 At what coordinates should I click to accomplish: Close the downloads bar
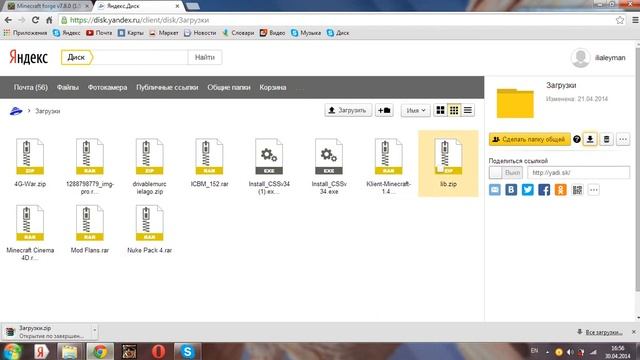(x=633, y=332)
